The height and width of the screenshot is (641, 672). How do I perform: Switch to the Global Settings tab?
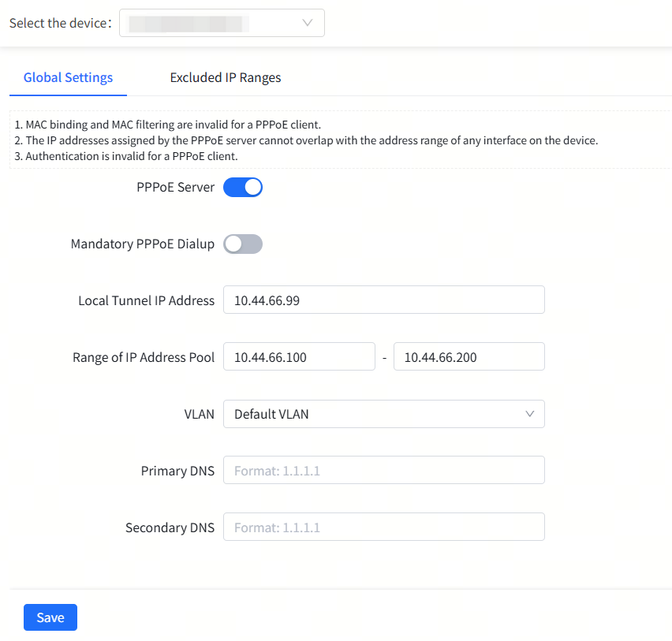(x=68, y=77)
